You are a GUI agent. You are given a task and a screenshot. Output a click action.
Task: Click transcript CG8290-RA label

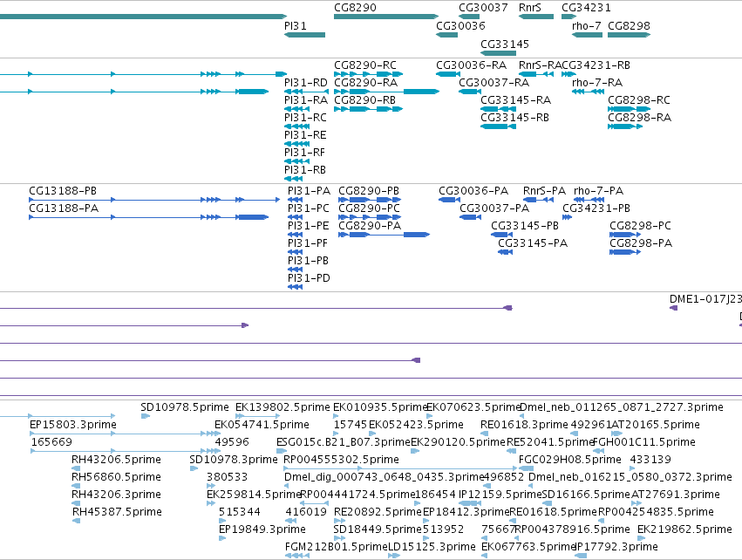(x=365, y=83)
